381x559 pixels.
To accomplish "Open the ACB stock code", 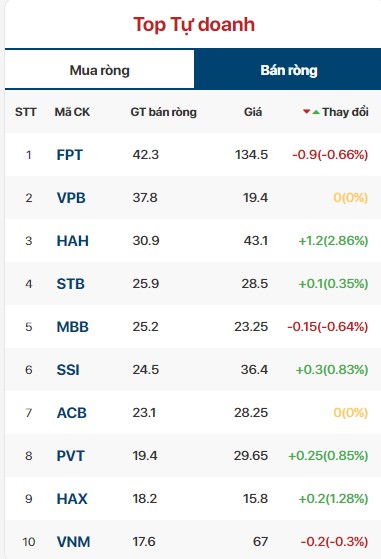I will [x=72, y=413].
